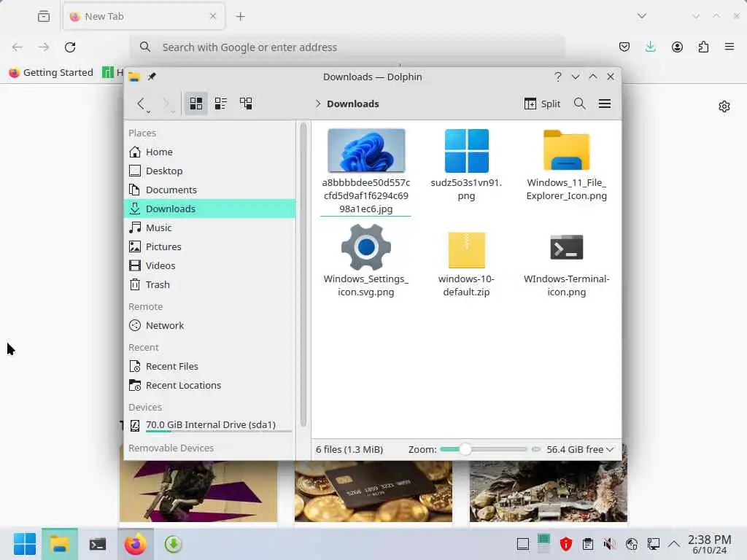Viewport: 747px width, 560px height.
Task: Open Home in Places sidebar
Action: tap(209, 152)
